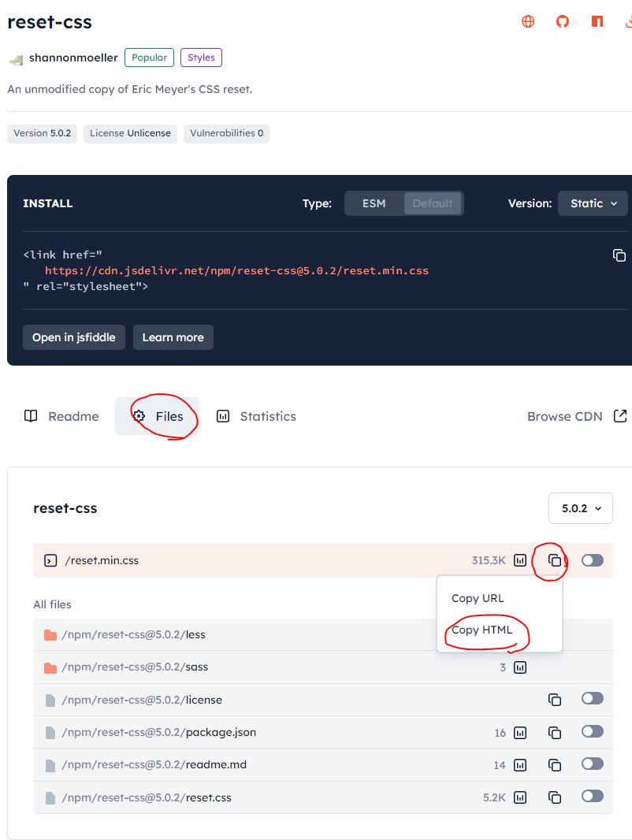Switch to the Files tab
The height and width of the screenshot is (840, 632).
[x=158, y=416]
